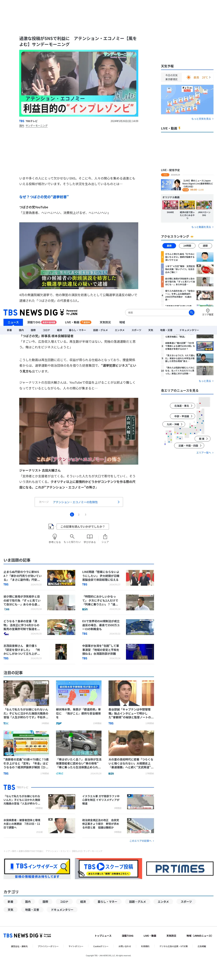Select エンタメ in the sub navigation bar
Image resolution: width=217 pixels, height=980 pixels.
point(120,330)
